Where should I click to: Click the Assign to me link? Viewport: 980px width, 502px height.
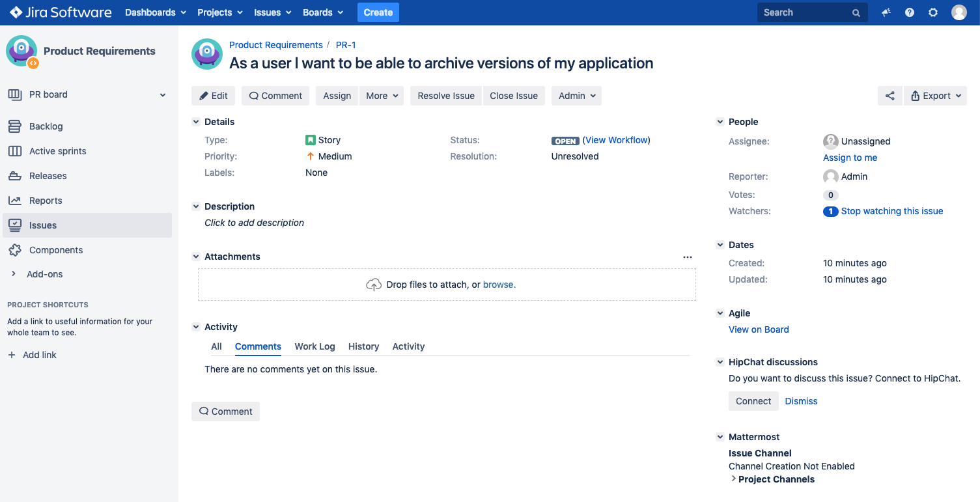tap(850, 158)
